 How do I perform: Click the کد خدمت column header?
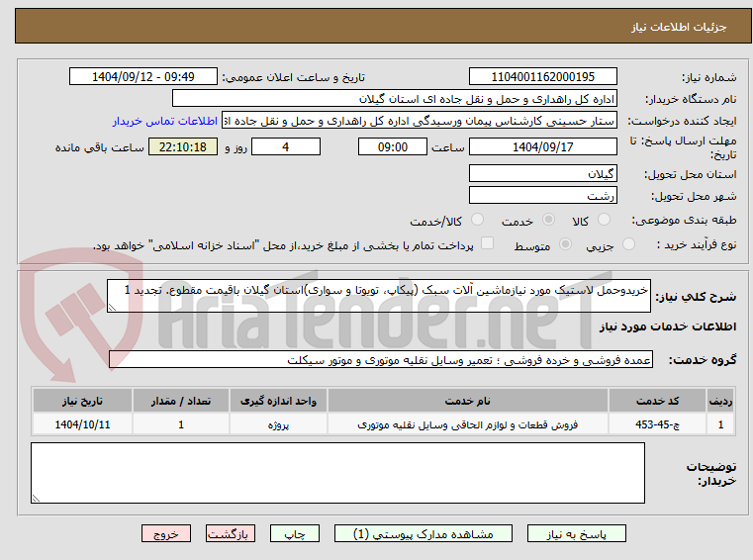tap(657, 401)
